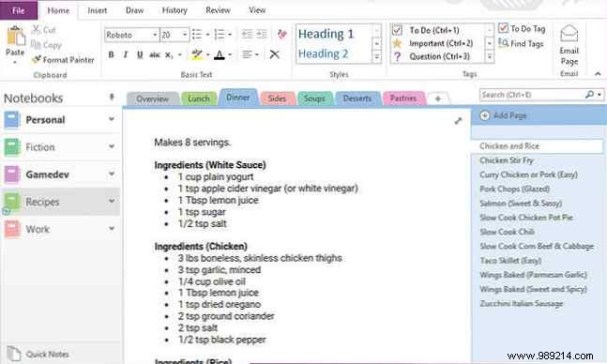Open the Overview section tab

pyautogui.click(x=153, y=99)
